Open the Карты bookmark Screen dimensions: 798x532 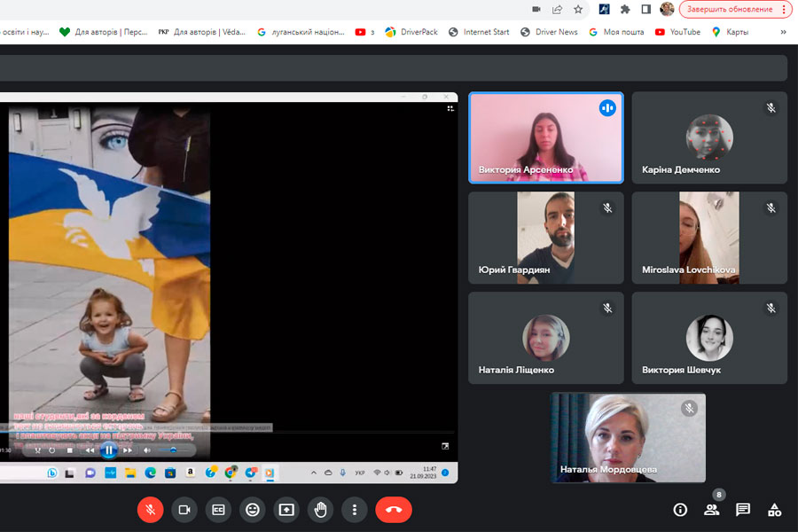pos(731,32)
